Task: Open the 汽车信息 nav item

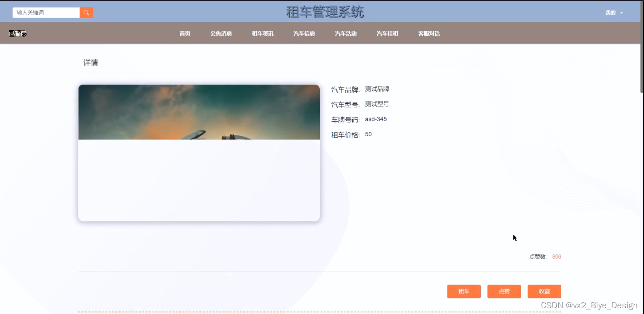Action: [304, 33]
